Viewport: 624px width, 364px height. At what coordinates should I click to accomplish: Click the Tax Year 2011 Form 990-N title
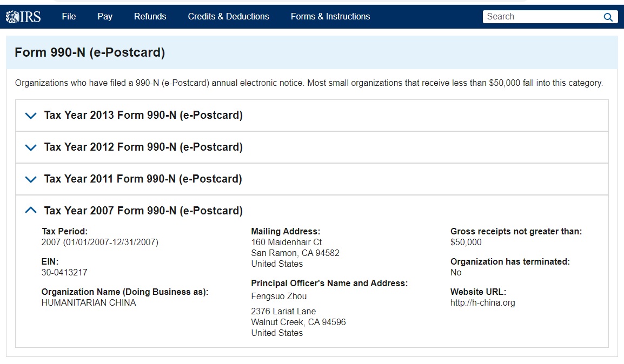tap(143, 179)
